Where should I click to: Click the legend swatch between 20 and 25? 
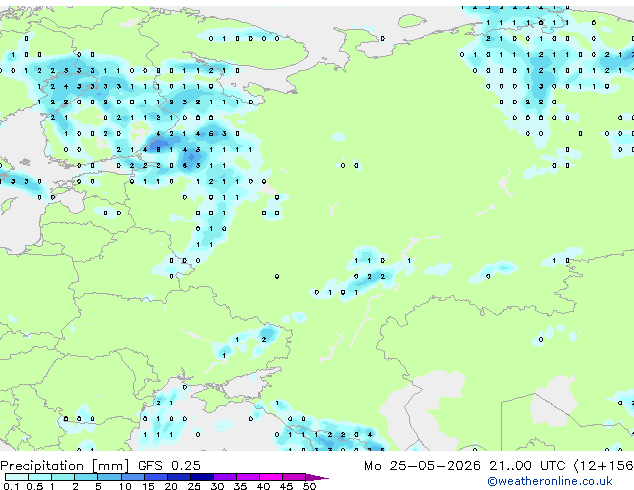[178, 477]
